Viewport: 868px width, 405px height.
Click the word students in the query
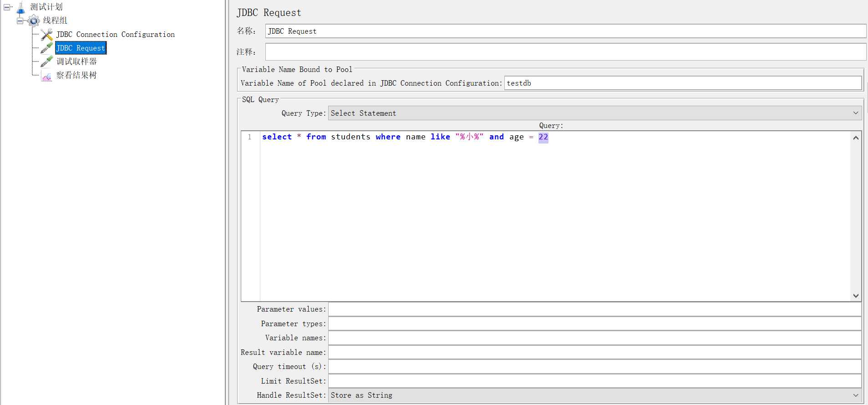pos(350,137)
